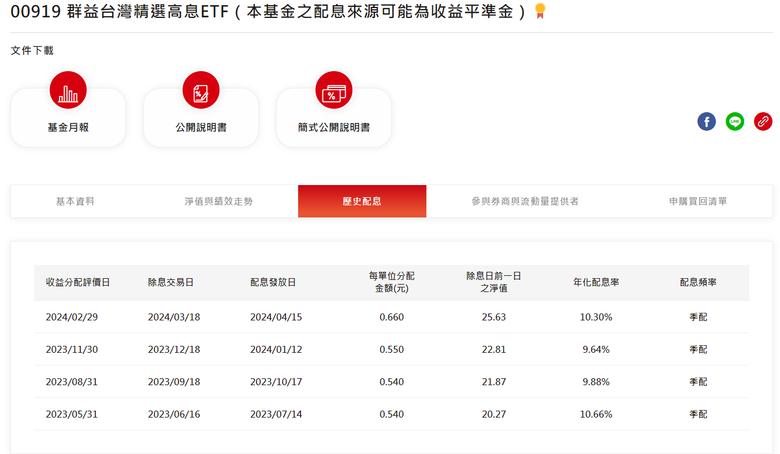Click the 10.30% annualized yield
Screen dimensions: 780x454
[x=596, y=317]
